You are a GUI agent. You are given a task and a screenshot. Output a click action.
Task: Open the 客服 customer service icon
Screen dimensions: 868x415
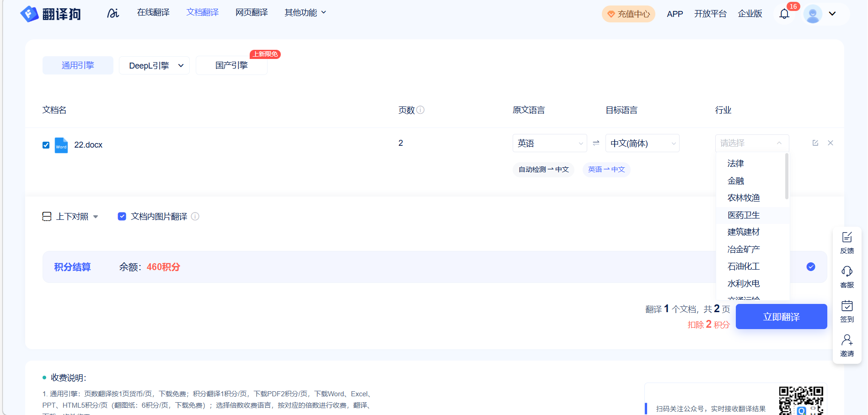(x=847, y=277)
